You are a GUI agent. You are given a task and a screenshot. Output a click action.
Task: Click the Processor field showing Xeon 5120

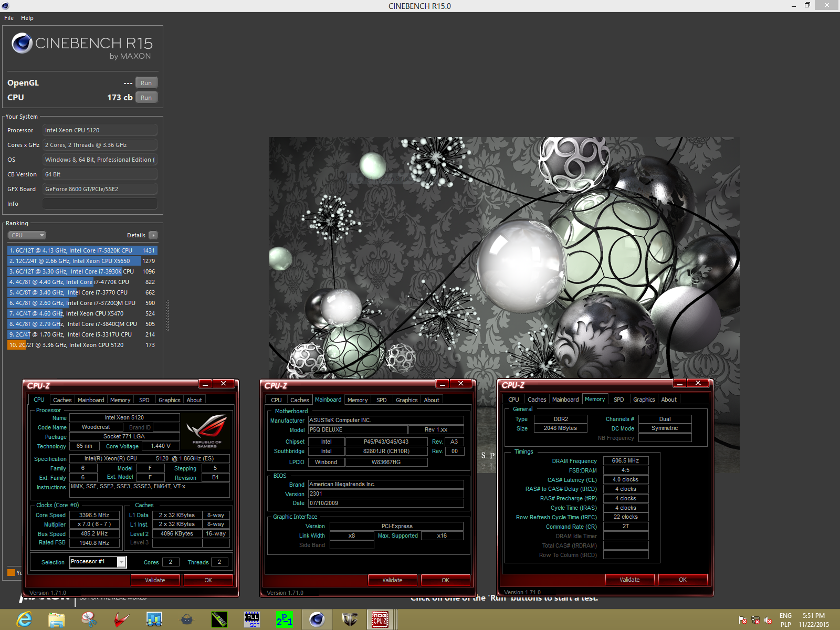[100, 130]
